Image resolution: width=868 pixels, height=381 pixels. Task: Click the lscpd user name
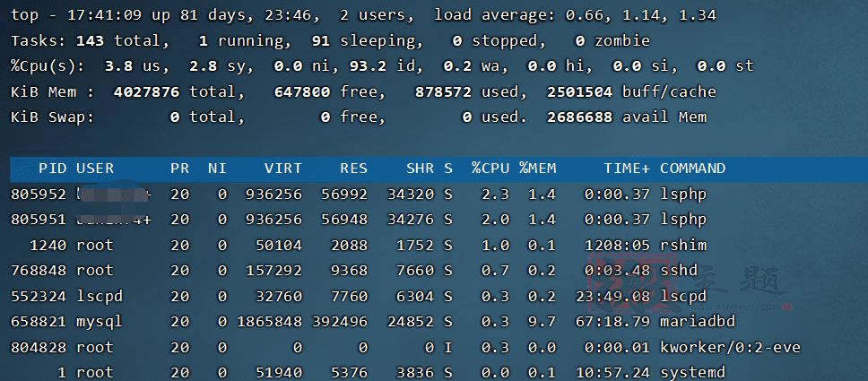coord(100,296)
